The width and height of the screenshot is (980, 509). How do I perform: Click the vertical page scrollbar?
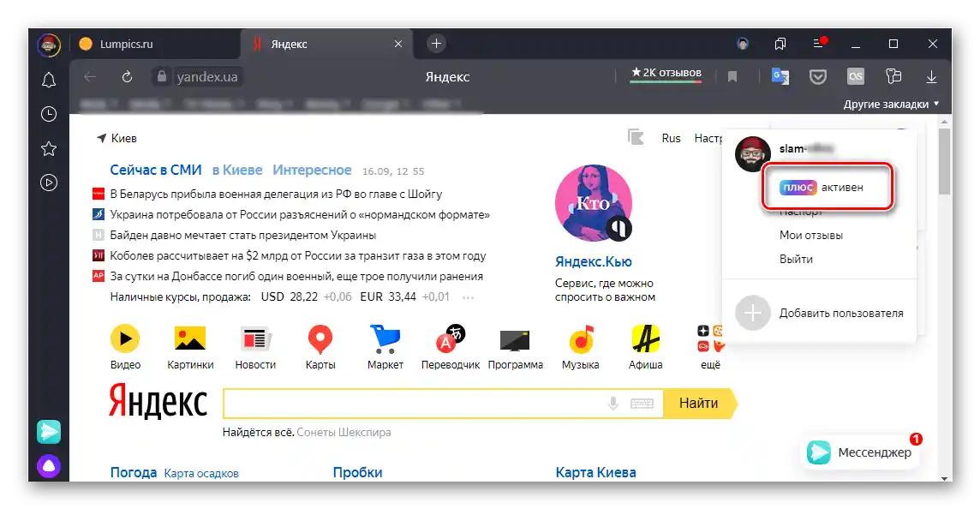click(944, 161)
